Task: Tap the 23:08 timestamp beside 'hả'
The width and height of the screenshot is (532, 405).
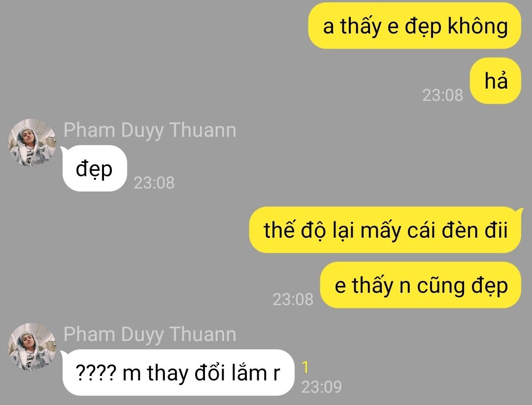Action: click(x=442, y=95)
